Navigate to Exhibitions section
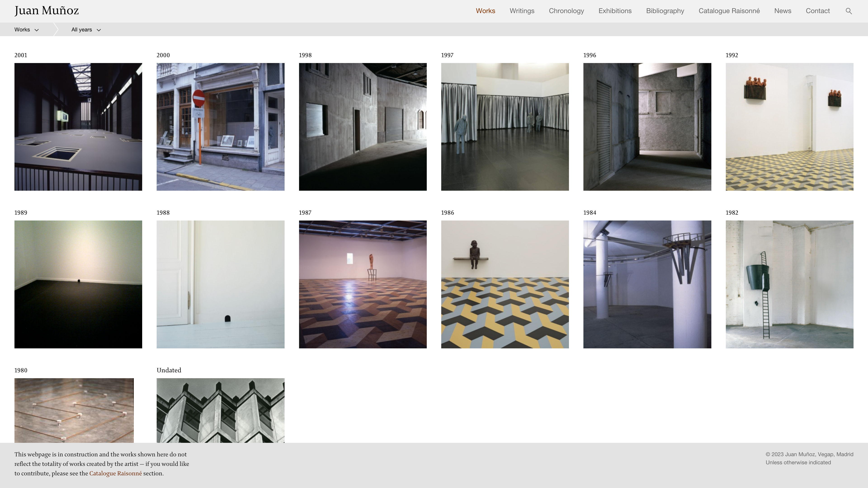 (615, 11)
